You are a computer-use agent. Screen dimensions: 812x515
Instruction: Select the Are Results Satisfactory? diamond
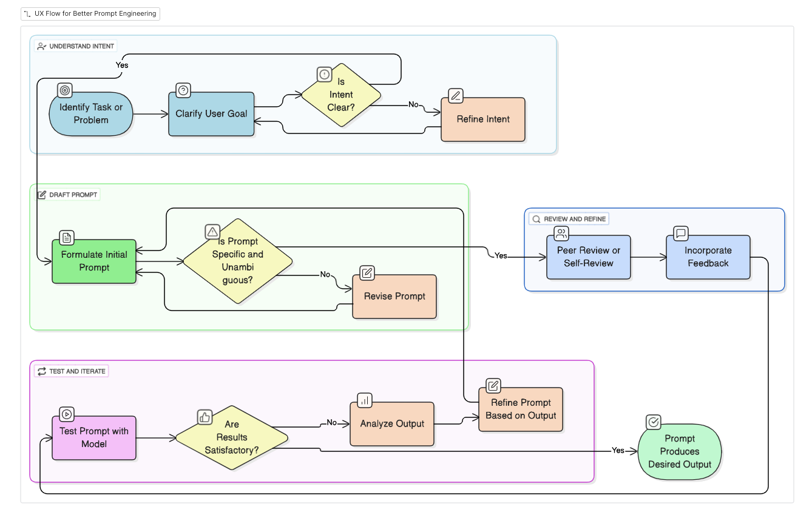[232, 438]
